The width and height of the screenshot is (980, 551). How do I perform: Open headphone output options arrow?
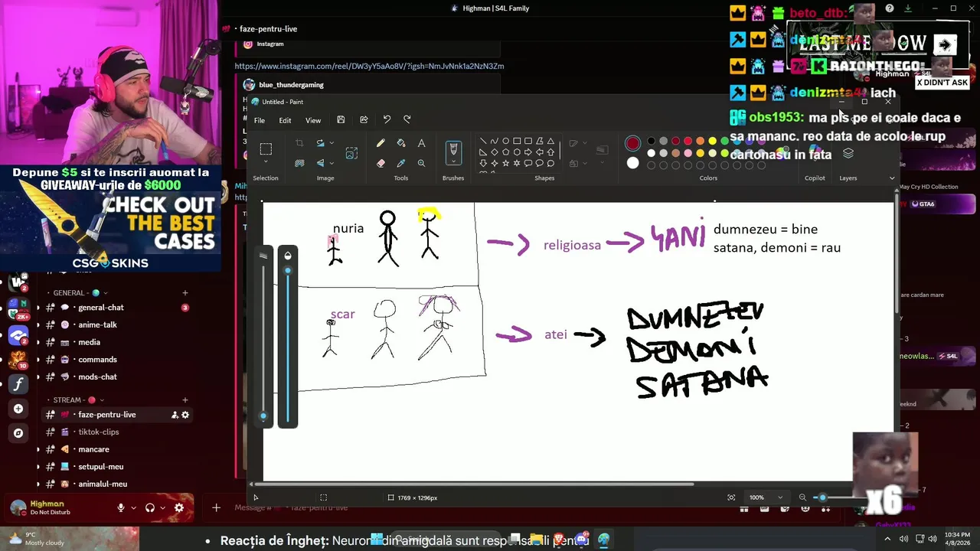point(163,507)
